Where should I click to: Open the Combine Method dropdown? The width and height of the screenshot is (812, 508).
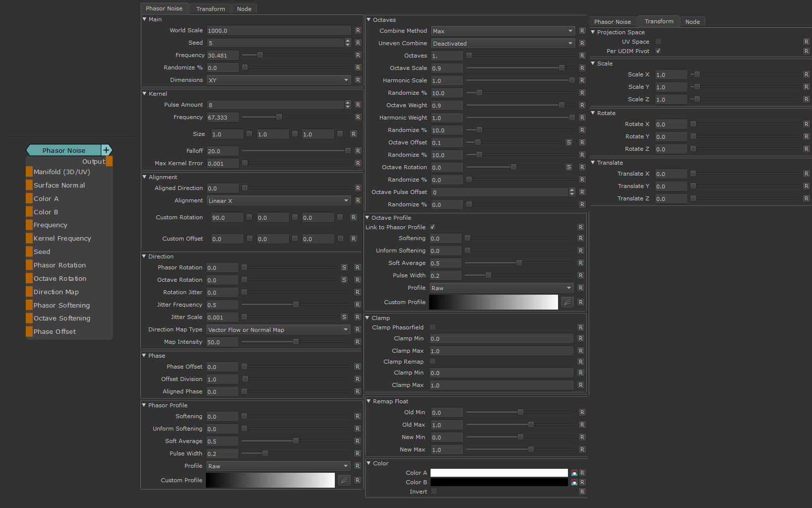point(502,31)
